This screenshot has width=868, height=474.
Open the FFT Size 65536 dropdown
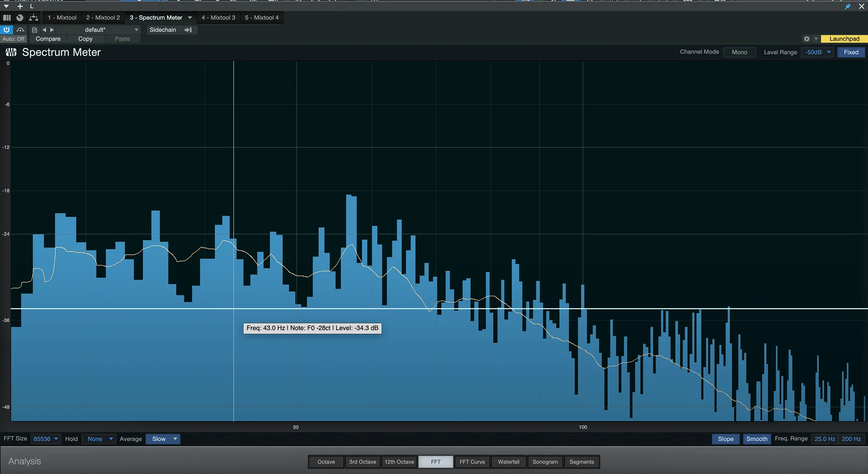pyautogui.click(x=46, y=439)
